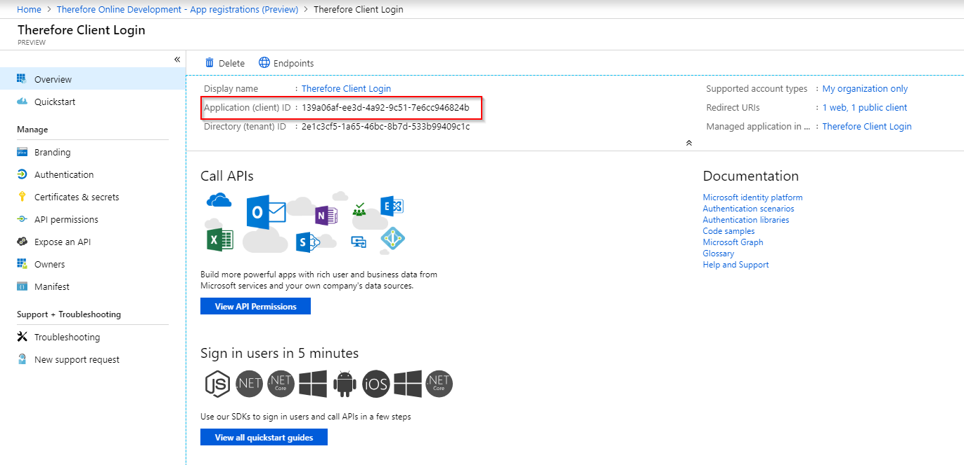The height and width of the screenshot is (465, 964).
Task: Click the OneNote icon under Call APIs
Action: click(326, 216)
